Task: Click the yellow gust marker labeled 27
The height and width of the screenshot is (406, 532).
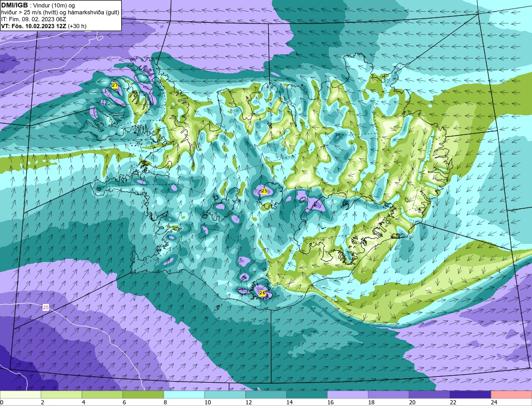Action: pos(115,86)
